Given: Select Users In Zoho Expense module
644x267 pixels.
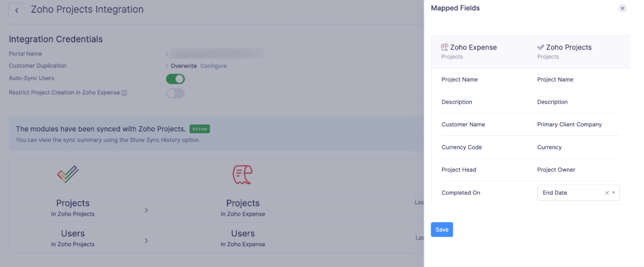Looking at the screenshot, I should click(x=243, y=238).
